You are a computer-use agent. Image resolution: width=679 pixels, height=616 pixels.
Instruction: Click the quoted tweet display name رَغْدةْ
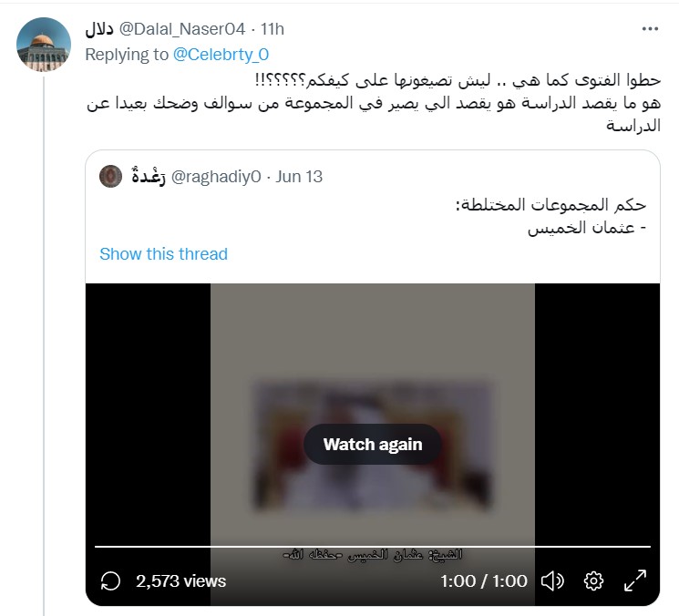149,176
